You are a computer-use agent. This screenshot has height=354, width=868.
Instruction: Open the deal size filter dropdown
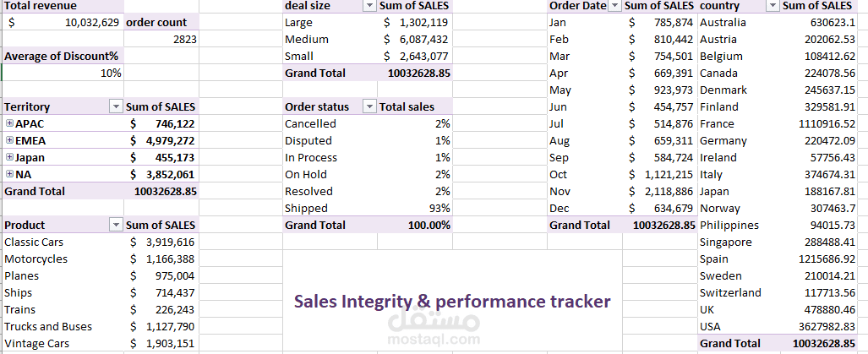pos(368,6)
